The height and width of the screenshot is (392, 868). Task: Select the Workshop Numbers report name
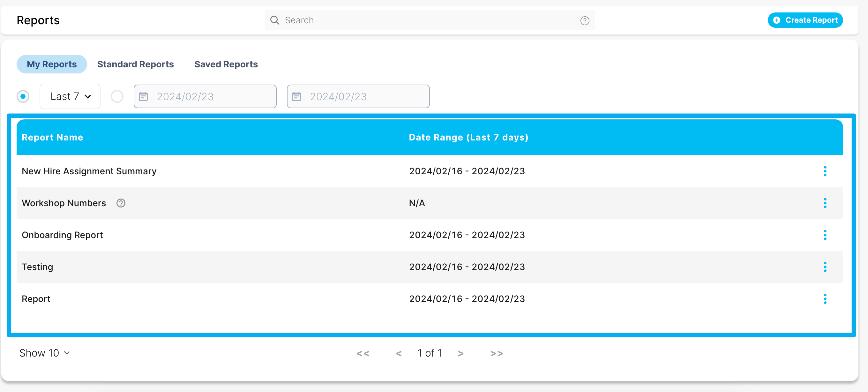(64, 203)
